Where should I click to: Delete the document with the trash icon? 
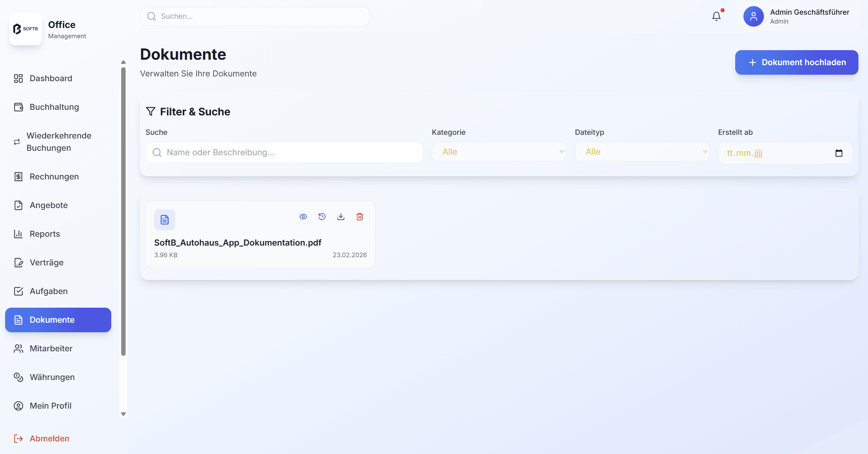click(359, 217)
